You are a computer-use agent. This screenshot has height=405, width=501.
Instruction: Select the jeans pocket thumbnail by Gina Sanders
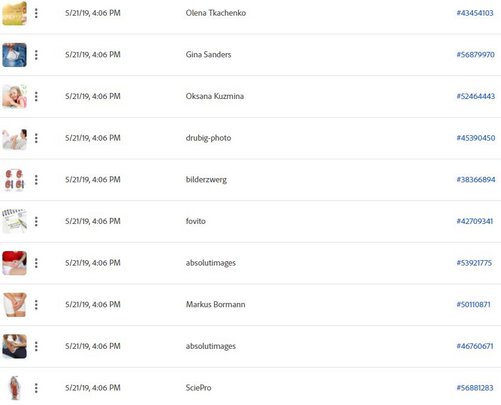pyautogui.click(x=14, y=55)
